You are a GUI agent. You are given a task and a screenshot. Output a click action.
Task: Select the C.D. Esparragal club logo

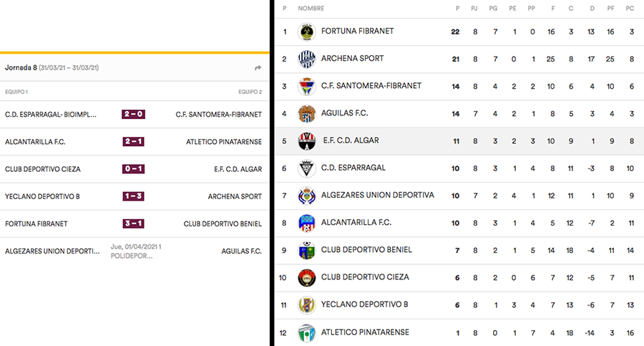pos(306,168)
